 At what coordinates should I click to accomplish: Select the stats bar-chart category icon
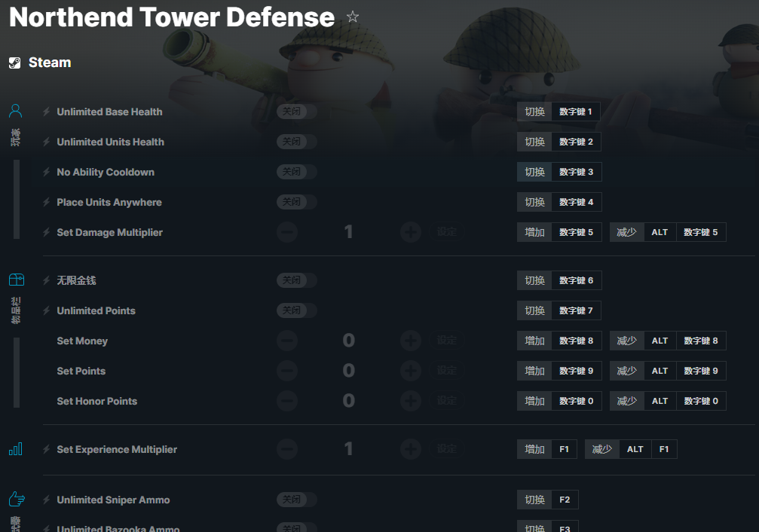point(16,449)
